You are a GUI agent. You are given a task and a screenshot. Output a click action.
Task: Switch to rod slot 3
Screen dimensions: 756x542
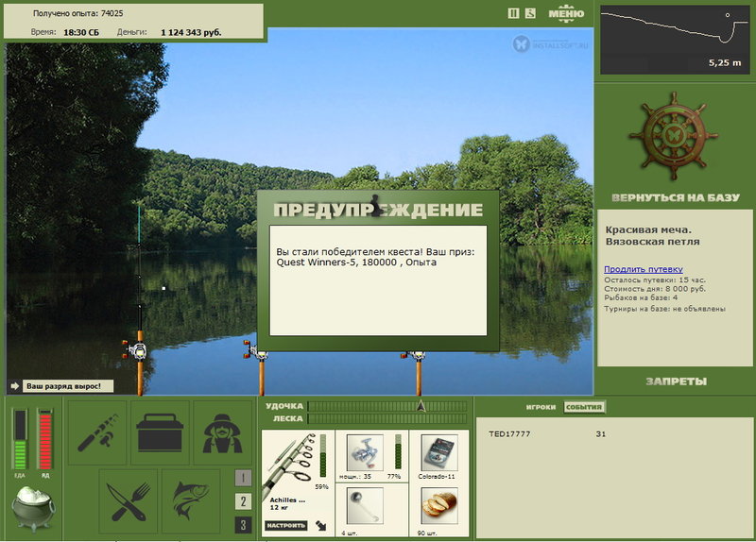click(243, 525)
